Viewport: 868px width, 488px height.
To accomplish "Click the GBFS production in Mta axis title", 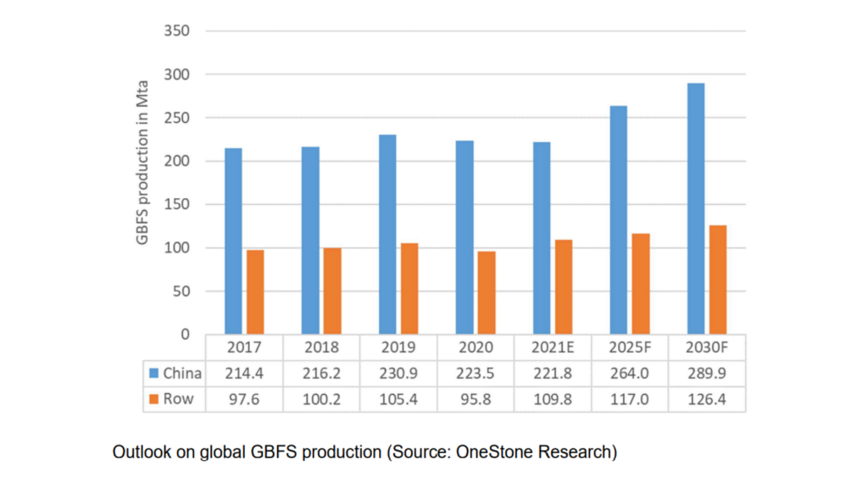I will point(143,163).
